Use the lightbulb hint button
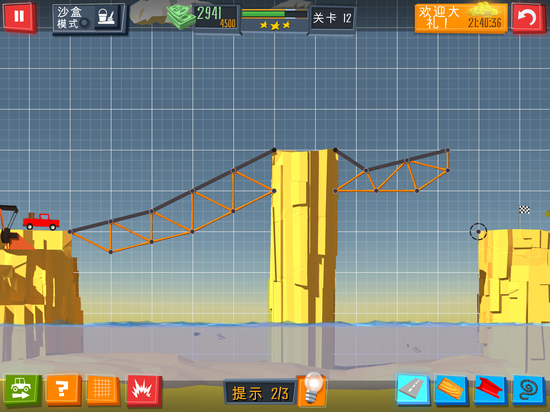The image size is (550, 412). 312,389
